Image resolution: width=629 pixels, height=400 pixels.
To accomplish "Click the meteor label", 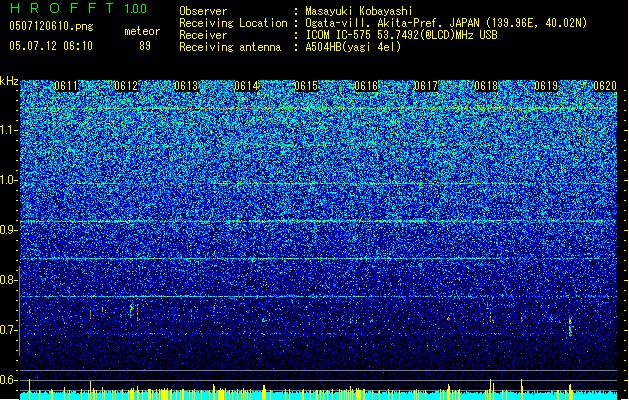I will [x=142, y=31].
